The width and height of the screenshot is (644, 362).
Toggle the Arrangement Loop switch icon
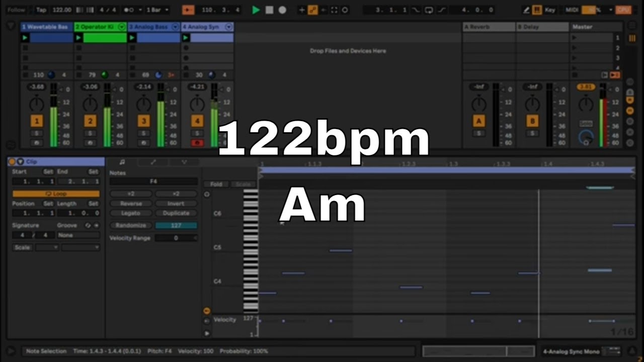click(429, 10)
